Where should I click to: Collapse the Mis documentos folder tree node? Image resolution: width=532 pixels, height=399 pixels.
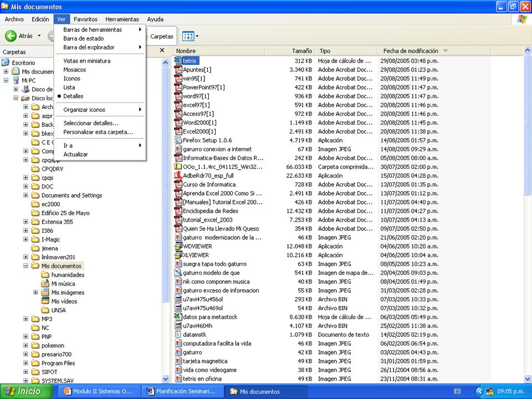tap(26, 266)
